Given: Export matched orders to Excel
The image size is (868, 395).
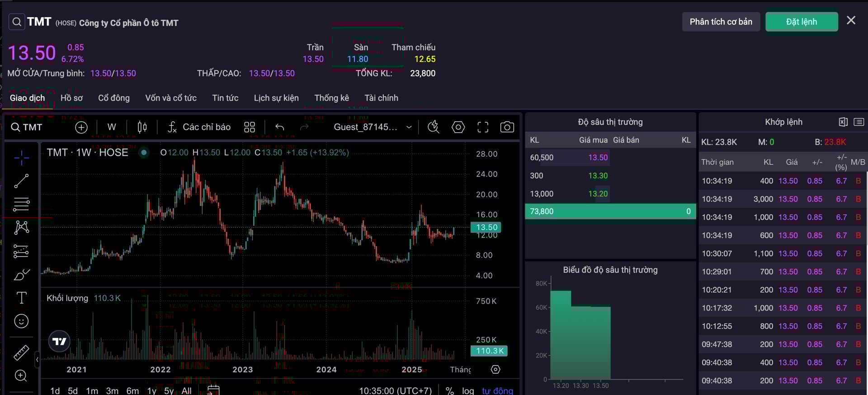Looking at the screenshot, I should coord(843,122).
